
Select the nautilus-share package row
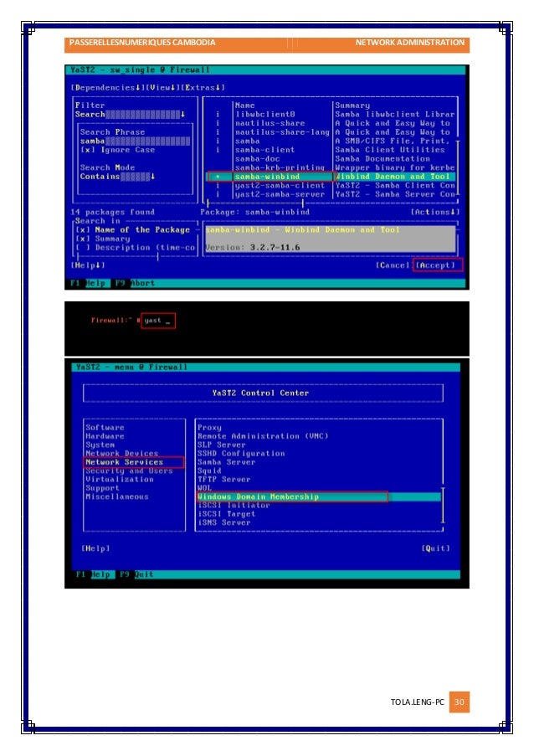pyautogui.click(x=331, y=123)
